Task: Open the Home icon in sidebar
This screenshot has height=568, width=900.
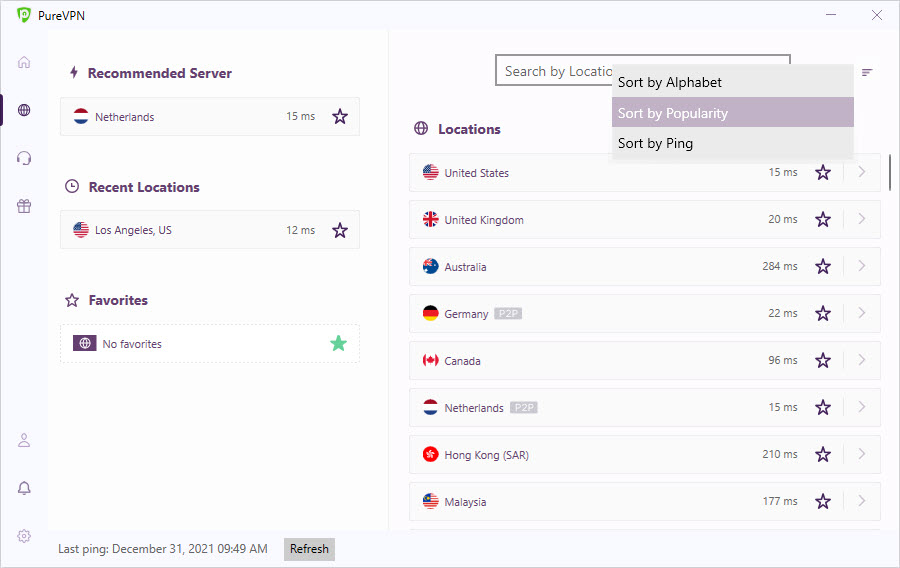Action: [24, 62]
